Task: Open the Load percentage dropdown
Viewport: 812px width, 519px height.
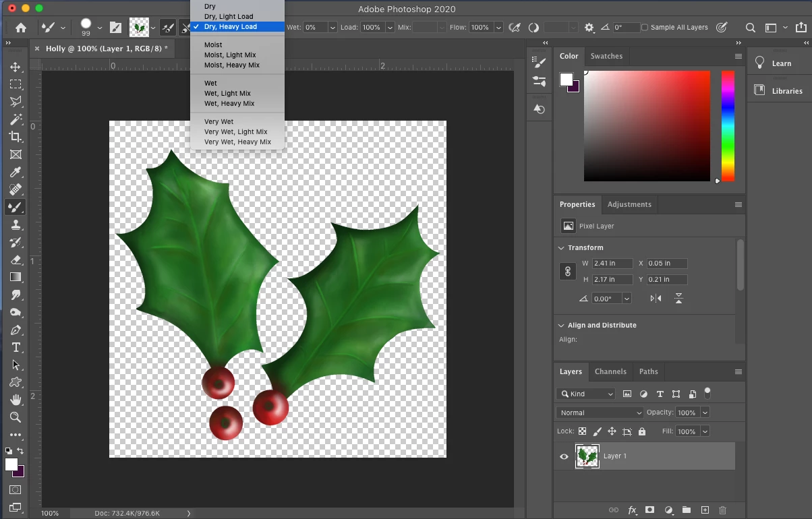Action: point(390,28)
